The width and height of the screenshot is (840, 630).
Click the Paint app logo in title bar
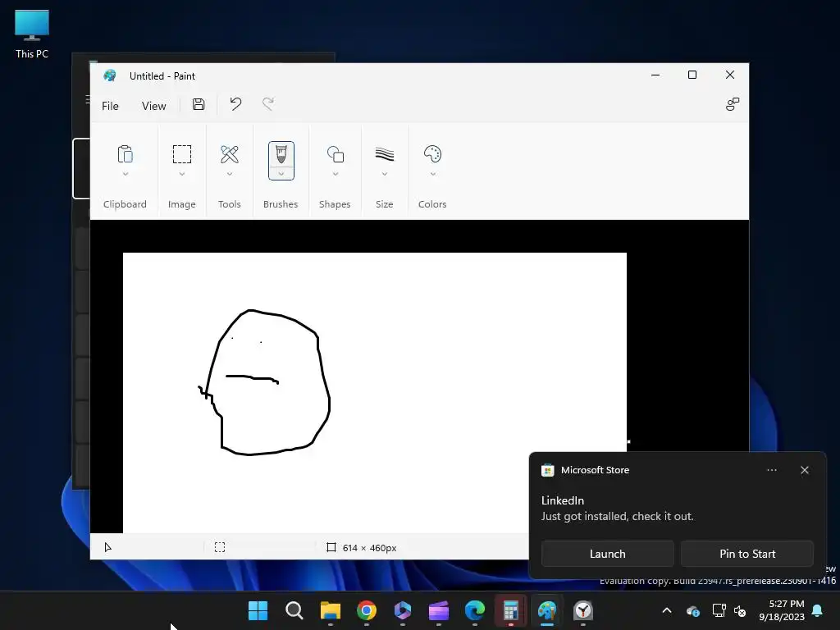point(110,75)
